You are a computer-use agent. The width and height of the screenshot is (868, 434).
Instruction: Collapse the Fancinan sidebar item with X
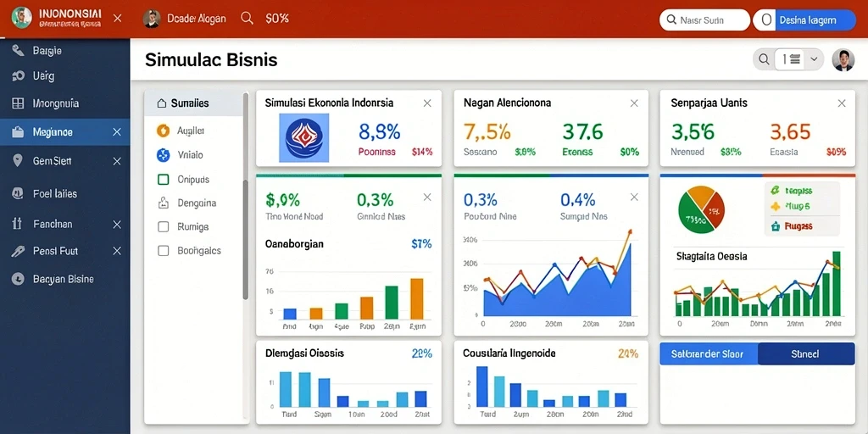pos(117,224)
